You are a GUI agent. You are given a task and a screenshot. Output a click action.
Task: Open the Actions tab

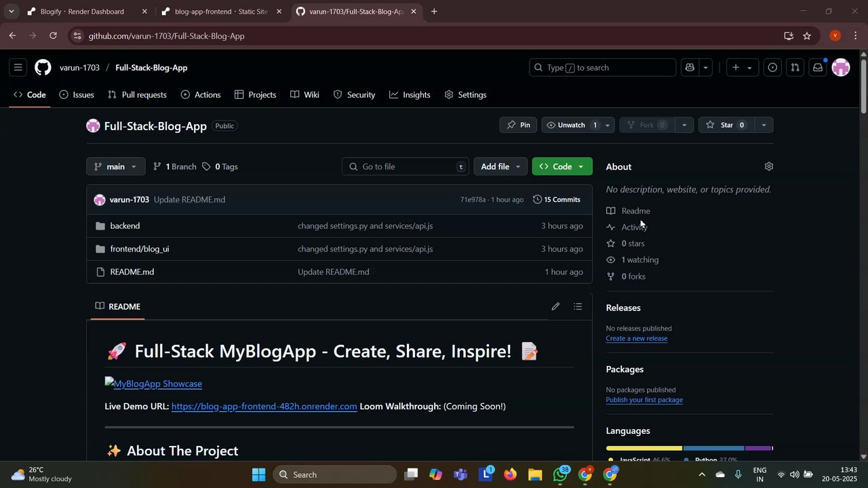(201, 95)
